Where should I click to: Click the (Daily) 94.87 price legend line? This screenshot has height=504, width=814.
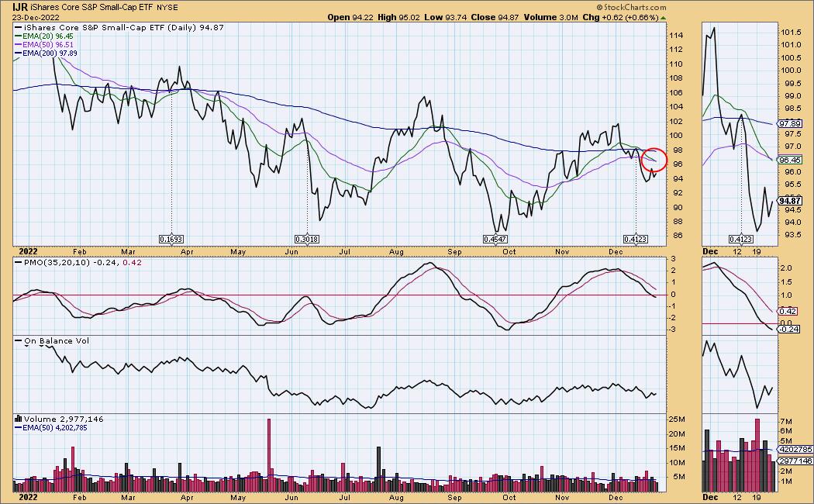[x=119, y=27]
